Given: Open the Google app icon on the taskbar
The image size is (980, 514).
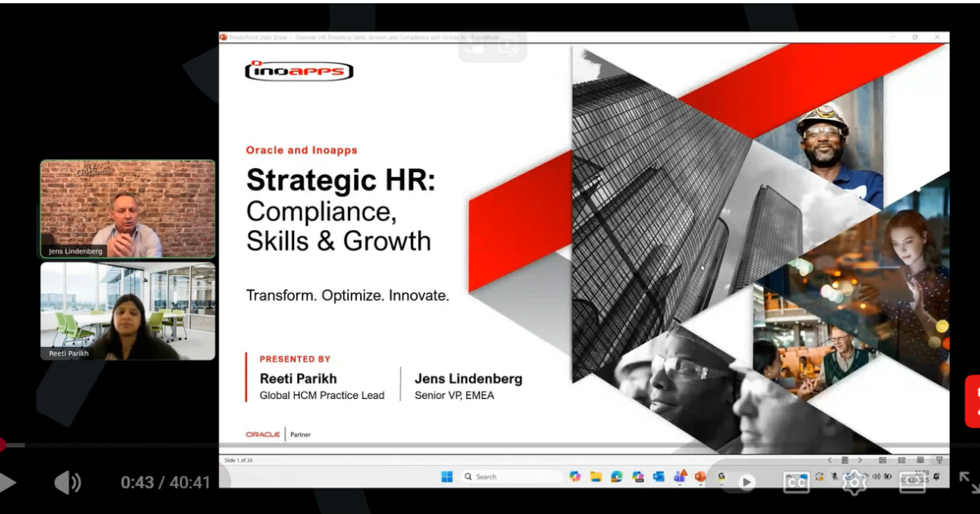Looking at the screenshot, I should pyautogui.click(x=721, y=476).
